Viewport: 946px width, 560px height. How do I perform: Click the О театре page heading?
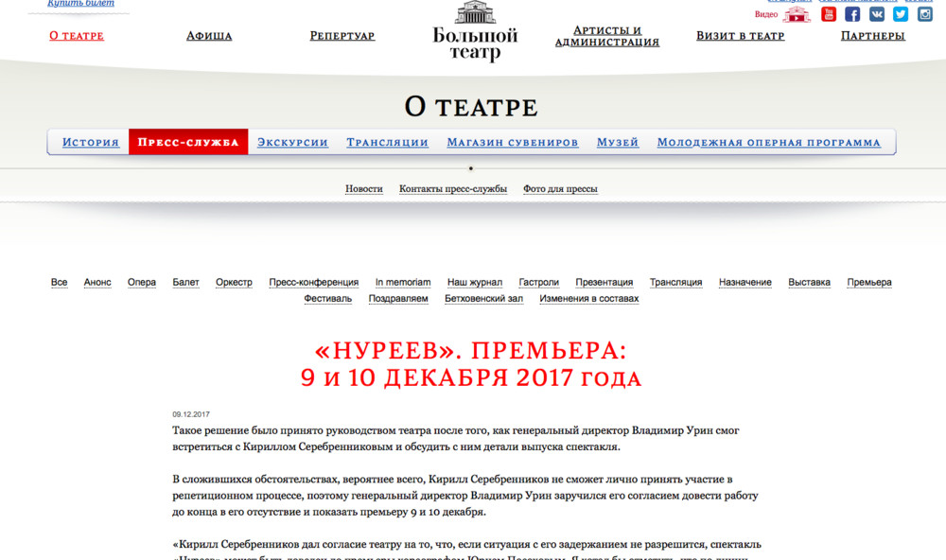point(471,107)
